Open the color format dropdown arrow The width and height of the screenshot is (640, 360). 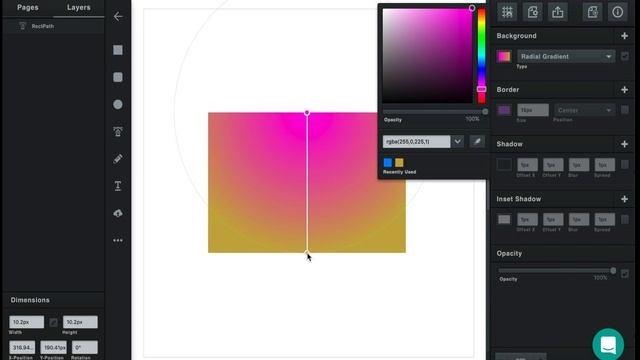458,142
